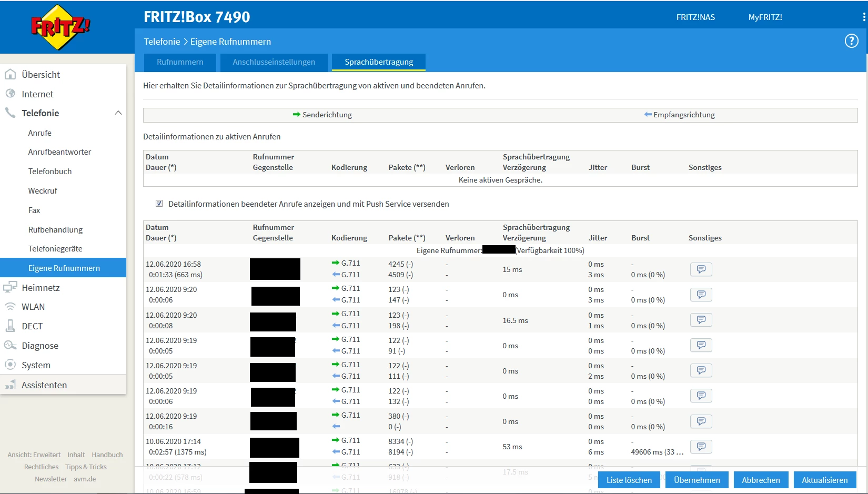Click the Aktualisieren button
Image resolution: width=868 pixels, height=494 pixels.
point(824,480)
